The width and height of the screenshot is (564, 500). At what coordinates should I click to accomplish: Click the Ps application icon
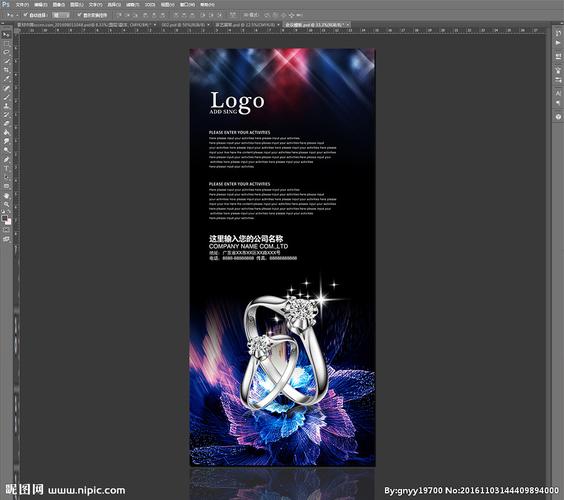click(6, 4)
